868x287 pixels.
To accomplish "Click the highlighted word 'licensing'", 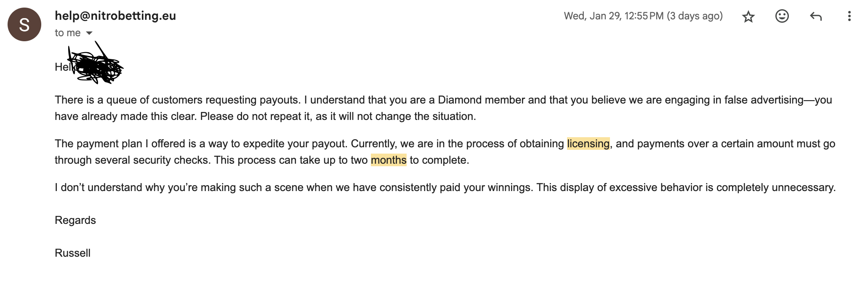I will point(588,143).
